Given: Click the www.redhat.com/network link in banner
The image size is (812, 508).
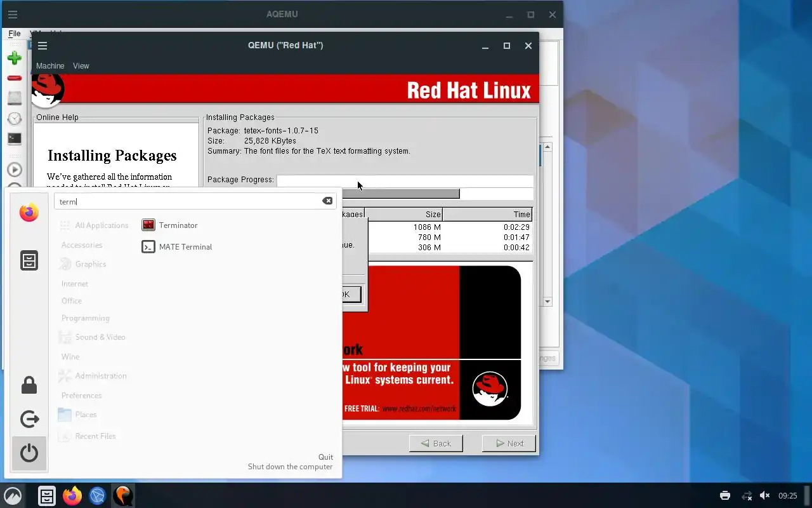Looking at the screenshot, I should pos(419,409).
